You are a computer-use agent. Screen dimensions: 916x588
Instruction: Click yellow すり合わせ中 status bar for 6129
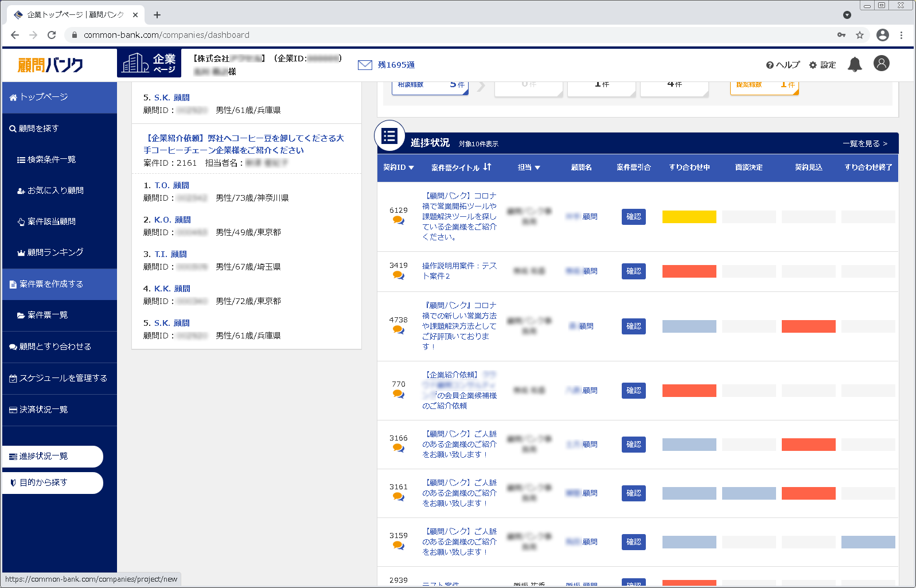[689, 217]
